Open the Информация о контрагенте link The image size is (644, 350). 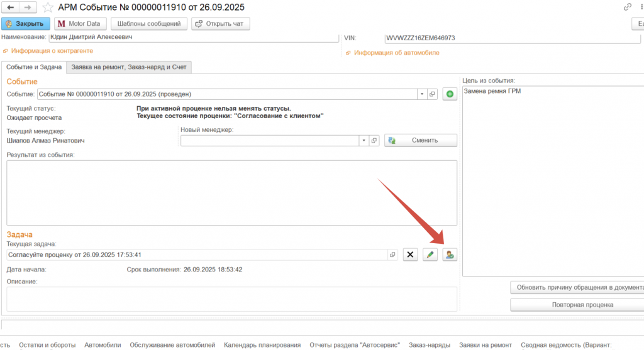(52, 50)
